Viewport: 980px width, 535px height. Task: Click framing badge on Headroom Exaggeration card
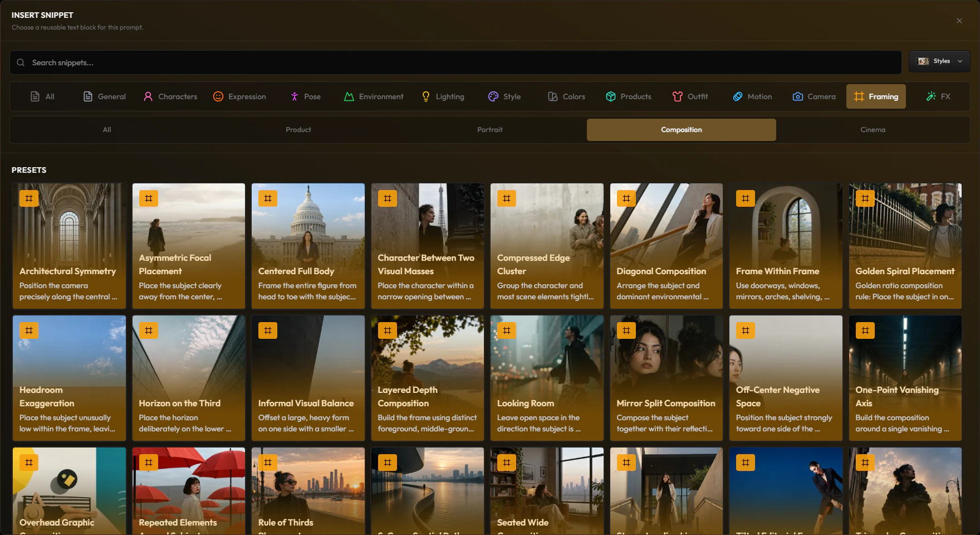[x=29, y=330]
